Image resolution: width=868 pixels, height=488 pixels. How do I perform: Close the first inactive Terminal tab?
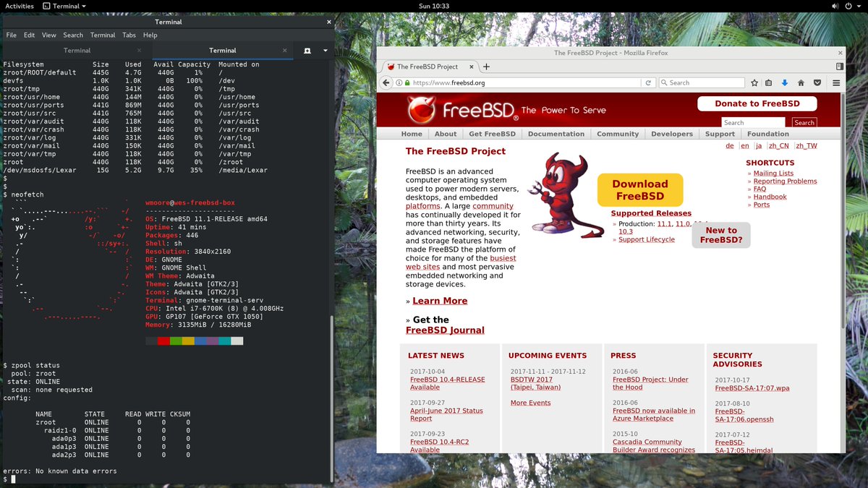pos(140,51)
